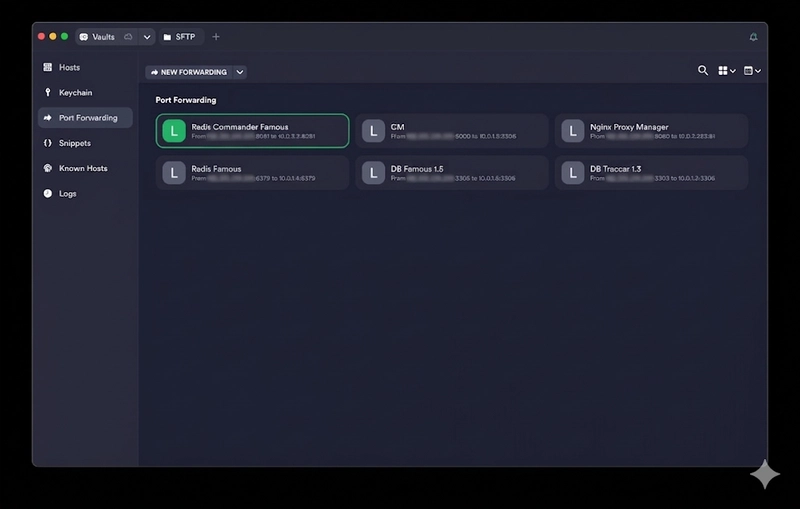Click the L icon of Redis Famous
The width and height of the screenshot is (800, 509).
[174, 173]
